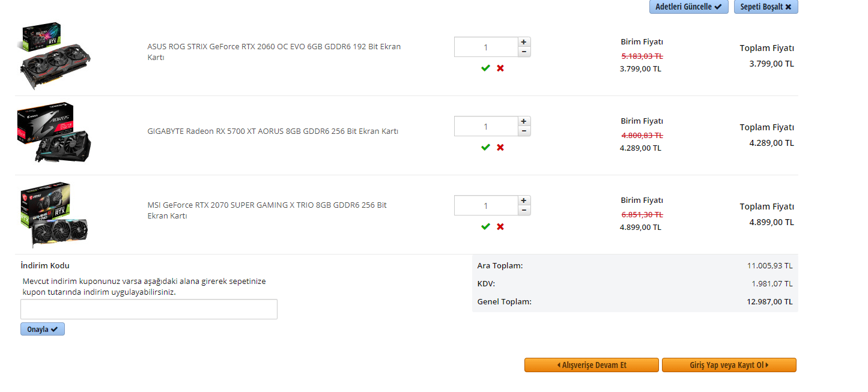868x392 pixels.
Task: Remove ASUS ROG STRIX card with red X
Action: 500,68
